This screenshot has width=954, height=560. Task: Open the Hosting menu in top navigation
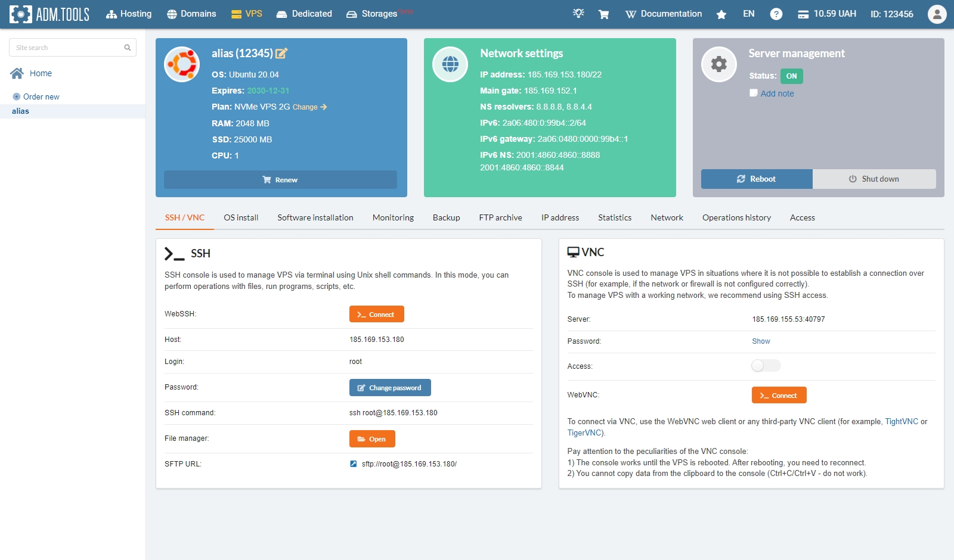pos(129,14)
